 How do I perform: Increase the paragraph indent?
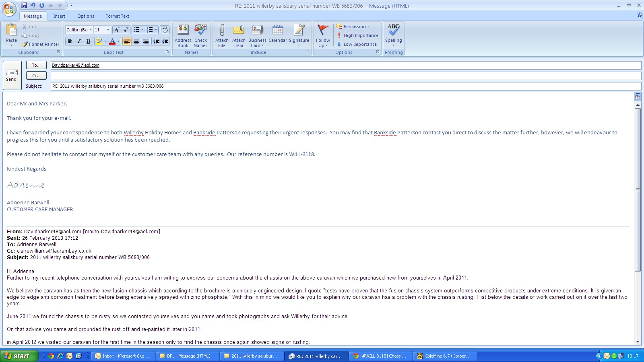(x=165, y=41)
